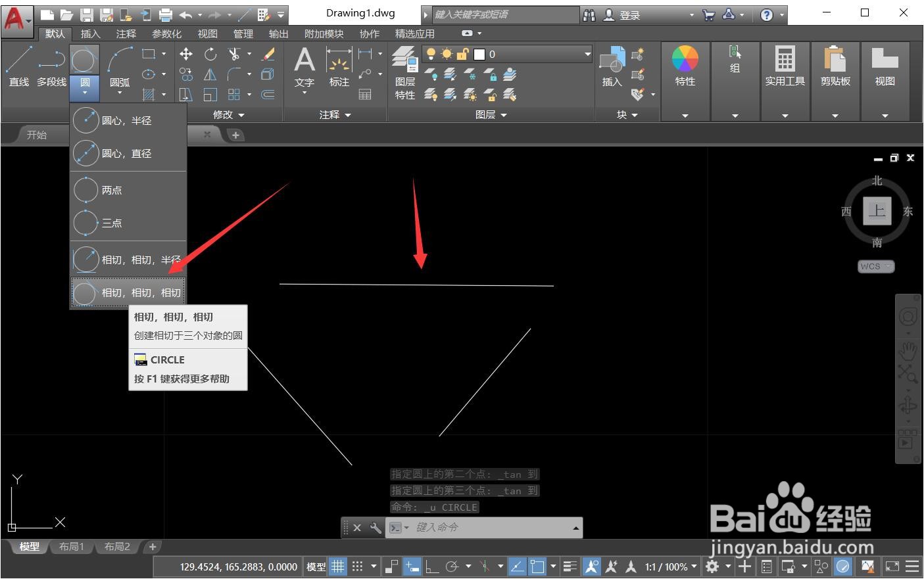Toggle the grid display in status bar

[337, 567]
